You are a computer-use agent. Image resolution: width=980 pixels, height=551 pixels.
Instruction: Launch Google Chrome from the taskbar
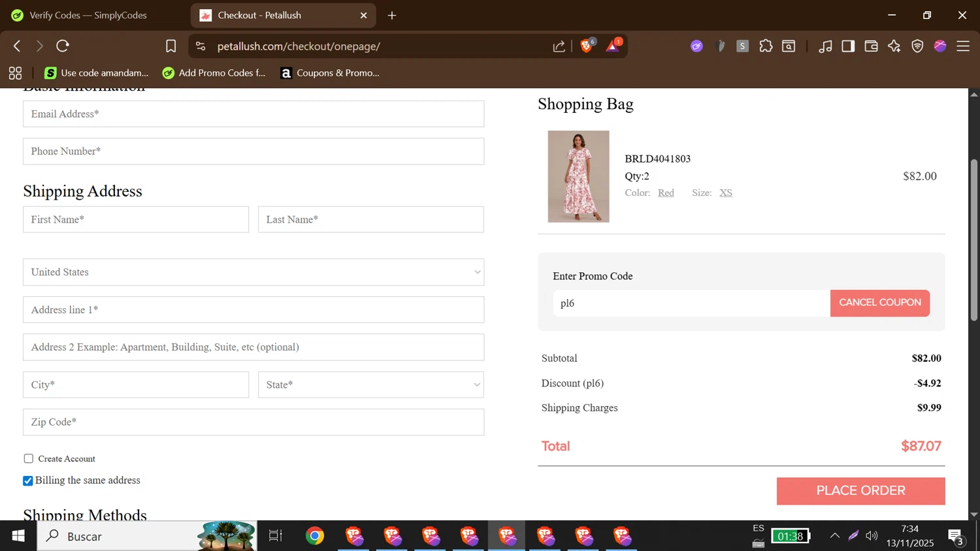click(315, 536)
